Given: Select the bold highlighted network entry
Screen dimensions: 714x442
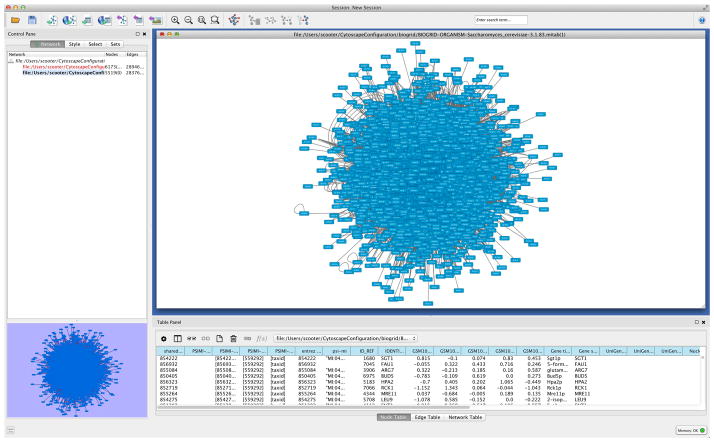Looking at the screenshot, I should 63,73.
